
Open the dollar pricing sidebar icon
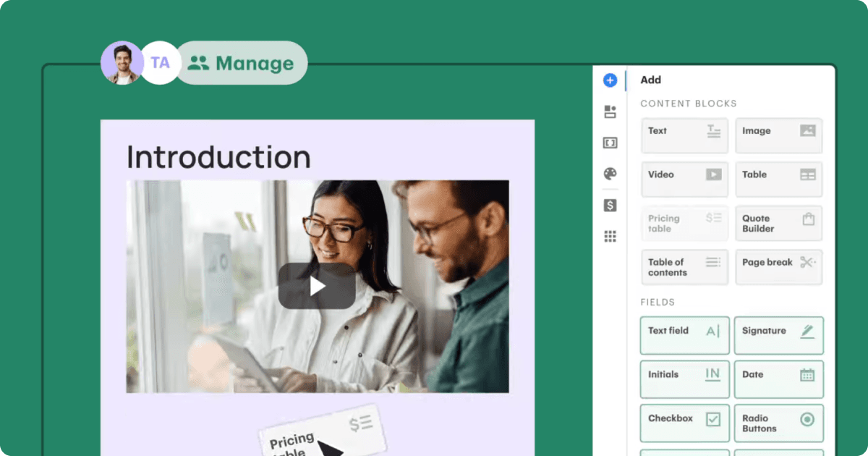click(610, 206)
